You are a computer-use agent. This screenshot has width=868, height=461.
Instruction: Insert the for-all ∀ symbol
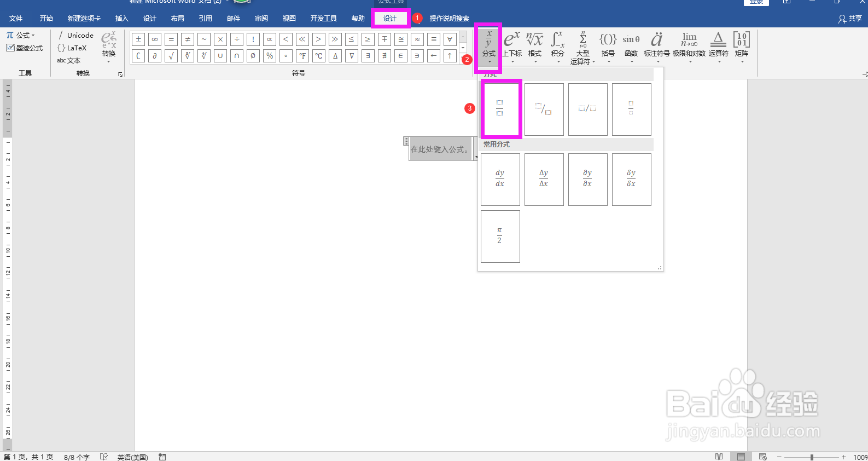click(x=450, y=39)
